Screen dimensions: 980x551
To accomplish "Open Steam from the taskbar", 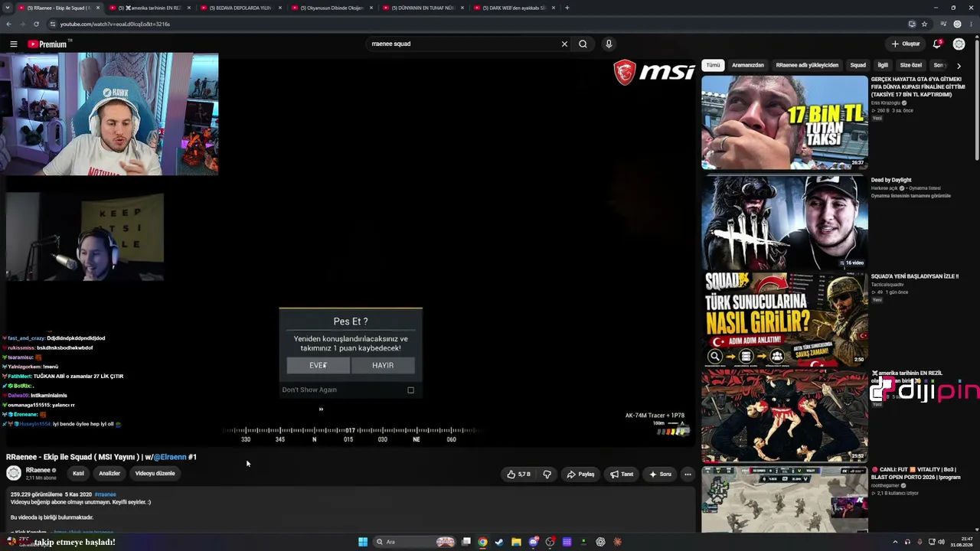I will (x=499, y=542).
